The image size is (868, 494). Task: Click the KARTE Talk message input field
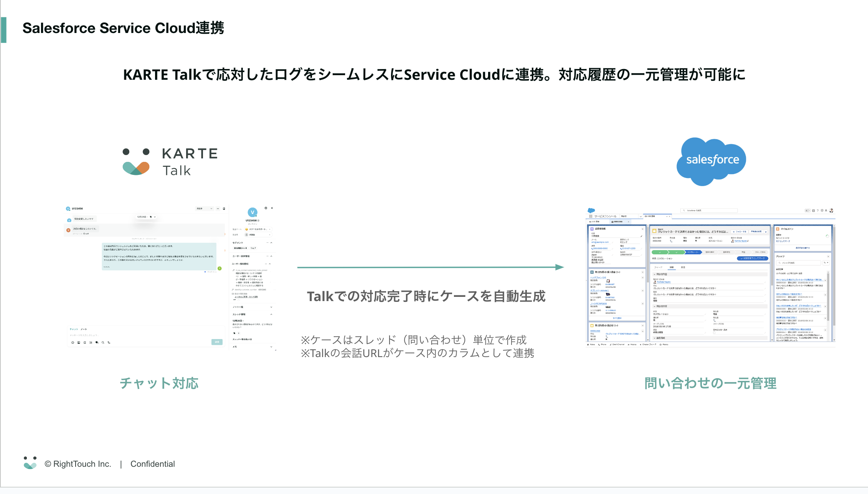(x=146, y=335)
